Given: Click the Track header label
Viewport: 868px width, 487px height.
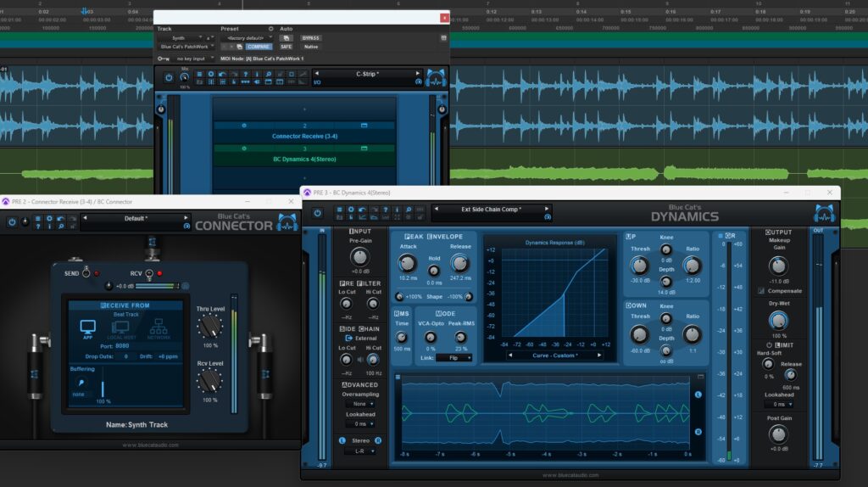Looking at the screenshot, I should click(164, 29).
